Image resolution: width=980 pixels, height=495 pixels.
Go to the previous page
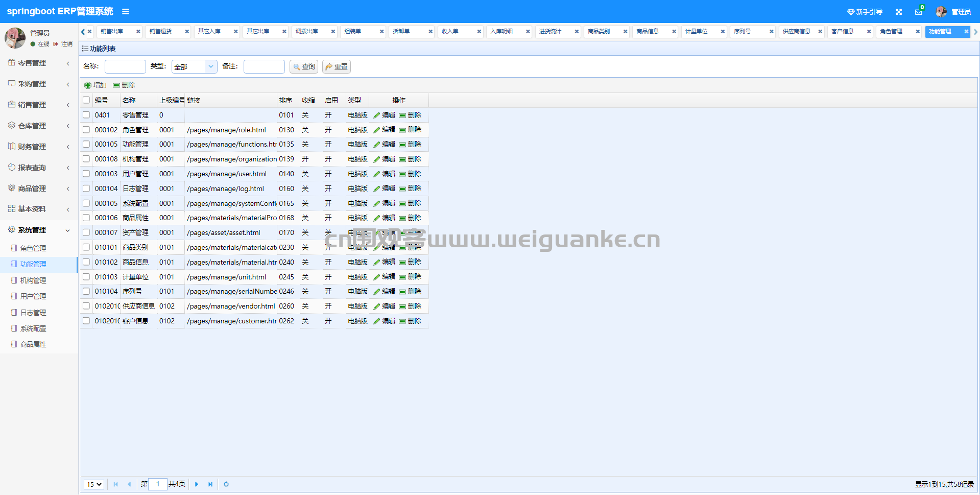click(x=129, y=484)
